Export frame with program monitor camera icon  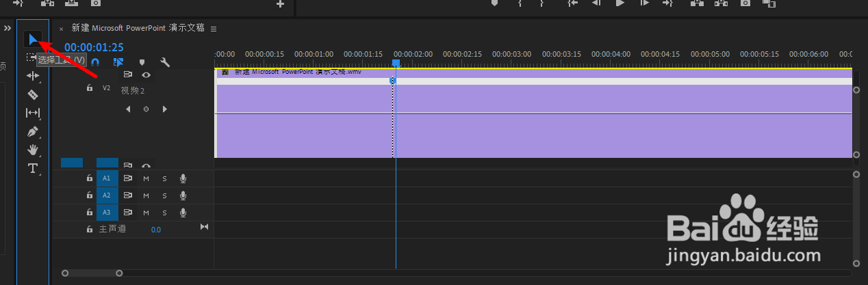(745, 3)
